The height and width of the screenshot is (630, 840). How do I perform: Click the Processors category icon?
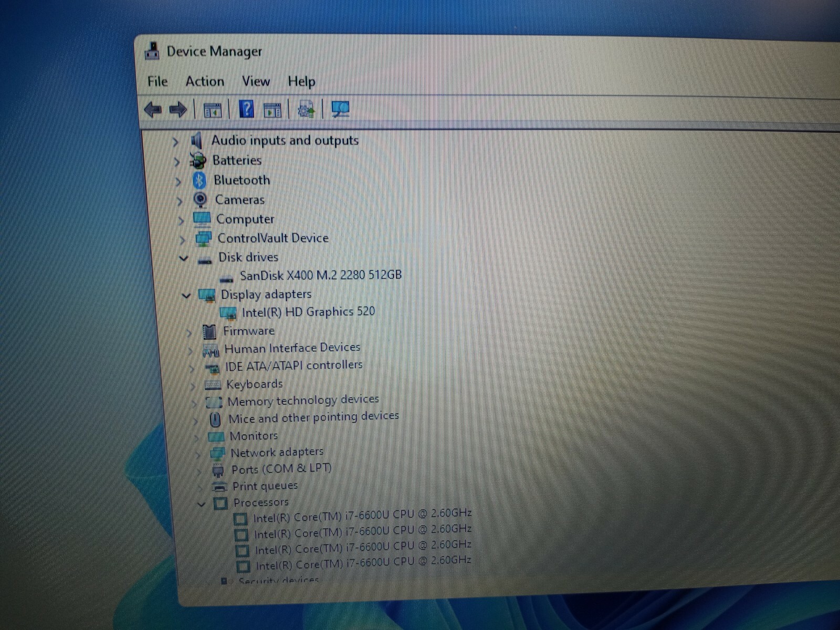(x=220, y=503)
